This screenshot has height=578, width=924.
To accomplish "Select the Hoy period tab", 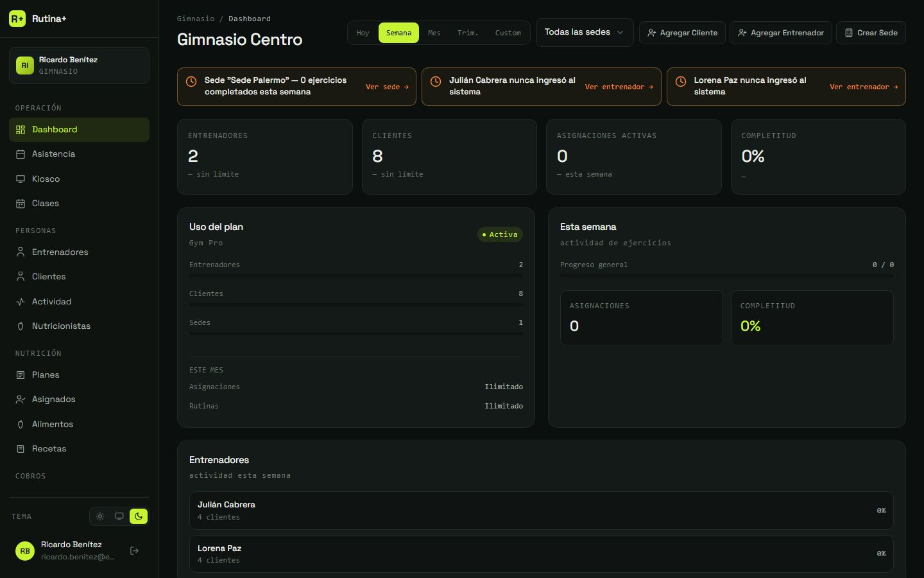I will [x=363, y=33].
